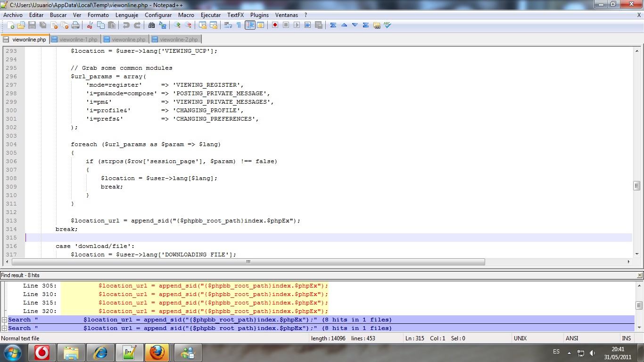
Task: Click the Cut scissors icon
Action: pos(90,25)
